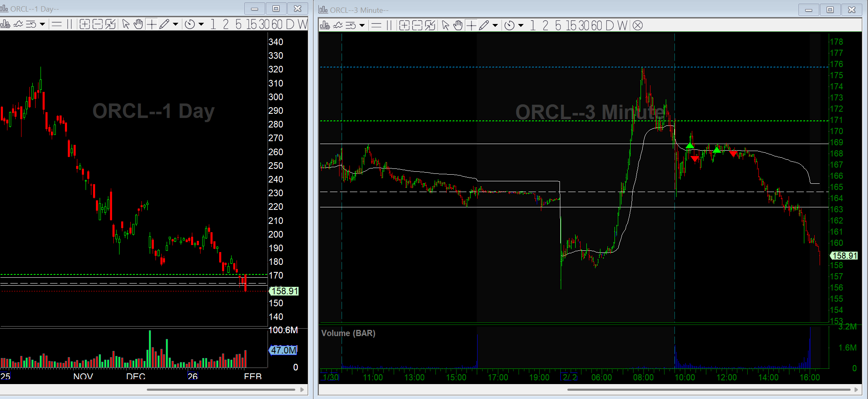Open indicators icon in ORCL 3 Minute toolbar
This screenshot has width=868, height=399.
click(338, 25)
